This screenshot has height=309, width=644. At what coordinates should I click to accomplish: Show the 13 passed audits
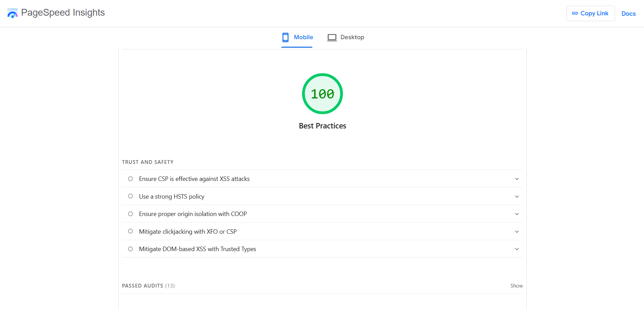click(516, 285)
